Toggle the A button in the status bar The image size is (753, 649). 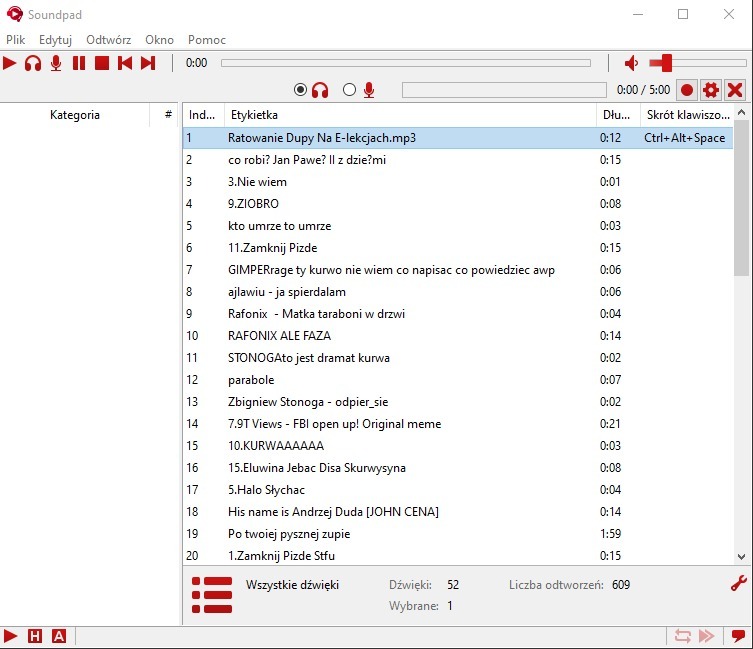coord(59,636)
